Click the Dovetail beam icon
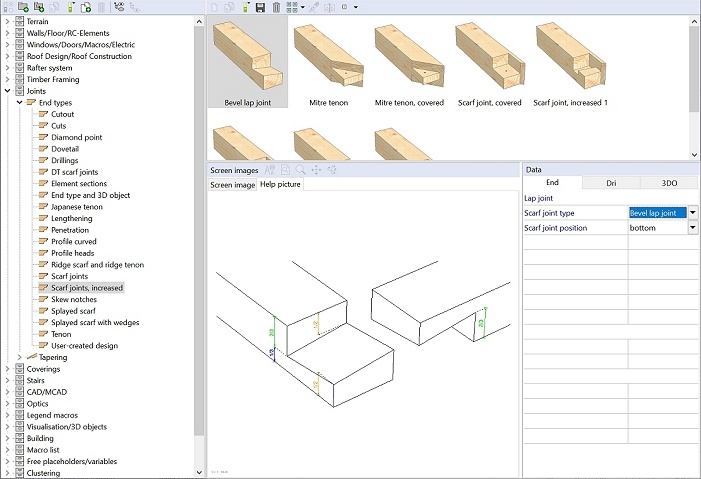The image size is (701, 479). 43,148
